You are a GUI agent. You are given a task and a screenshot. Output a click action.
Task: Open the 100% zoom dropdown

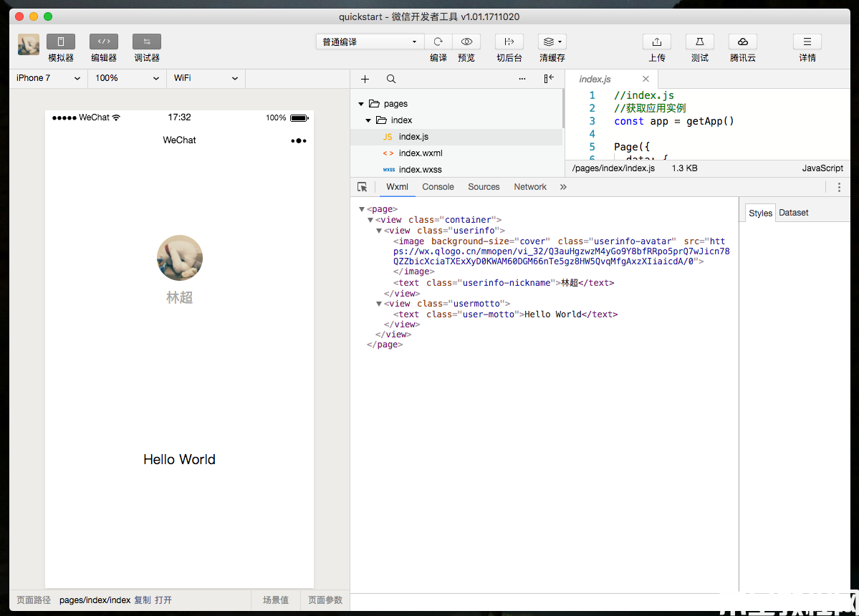(x=127, y=78)
